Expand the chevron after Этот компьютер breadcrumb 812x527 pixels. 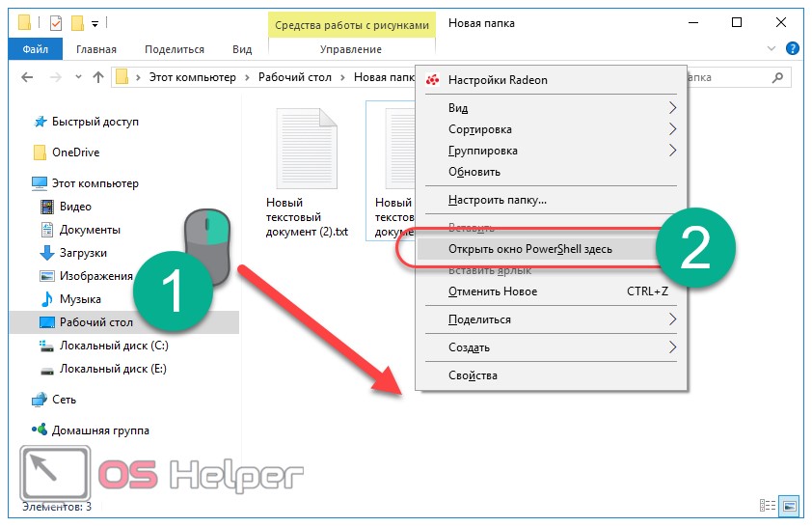247,78
